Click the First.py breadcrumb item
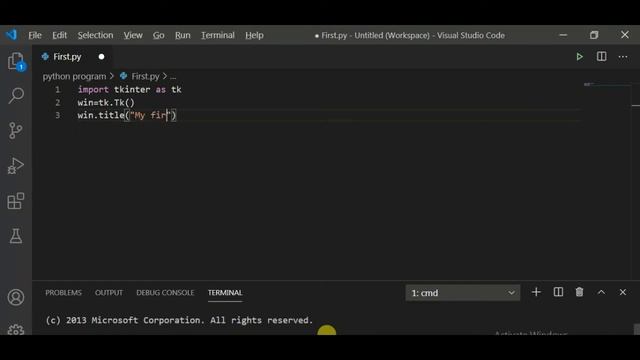This screenshot has height=360, width=640. 145,76
